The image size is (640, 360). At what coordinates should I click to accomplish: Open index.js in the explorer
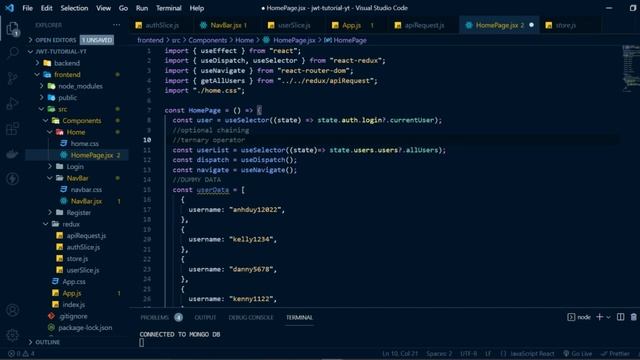(73, 304)
